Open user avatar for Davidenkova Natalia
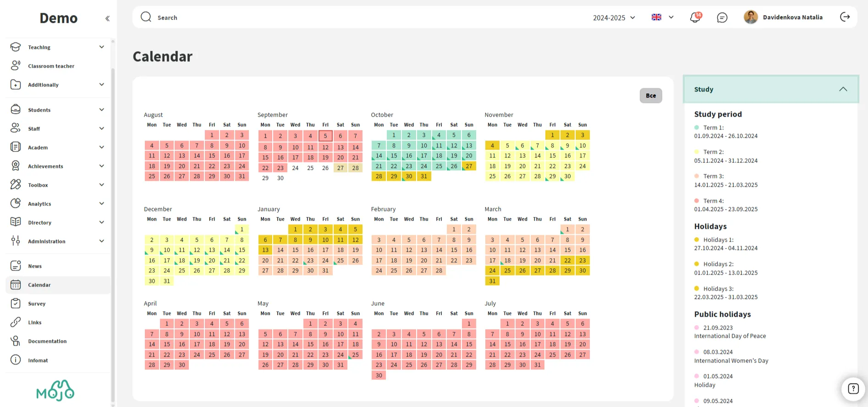 click(x=750, y=17)
